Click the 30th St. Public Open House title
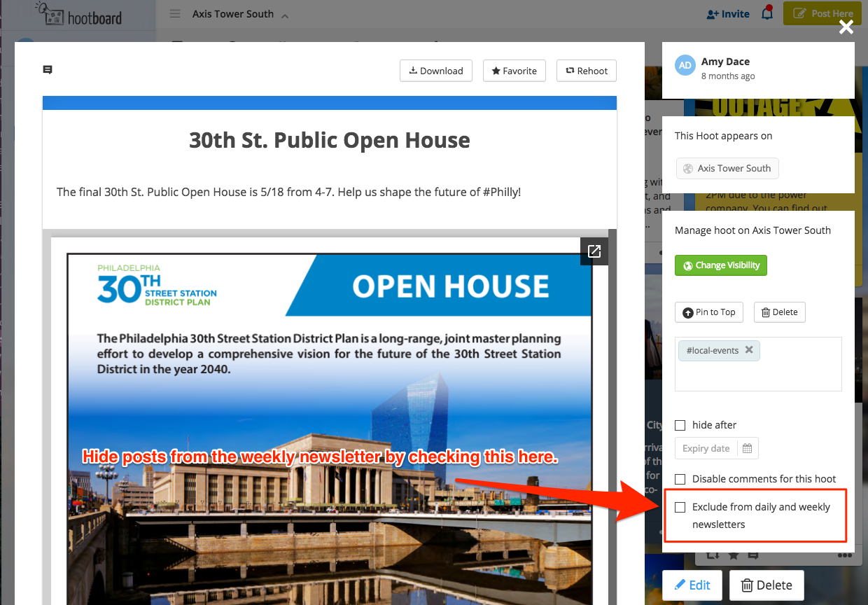The width and height of the screenshot is (868, 605). [330, 140]
